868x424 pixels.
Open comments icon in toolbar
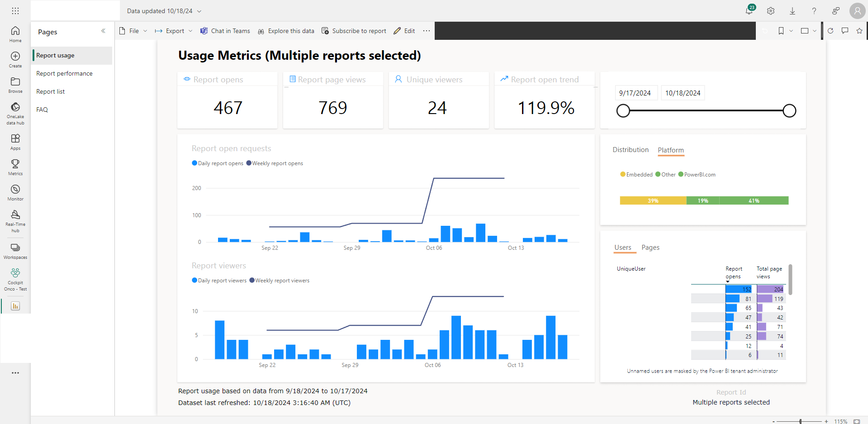click(x=845, y=31)
